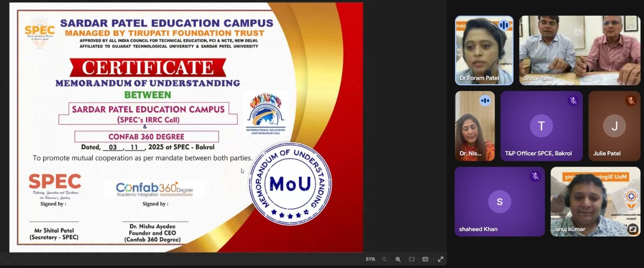Click the International Relations and Research Cell emblem

[267, 113]
